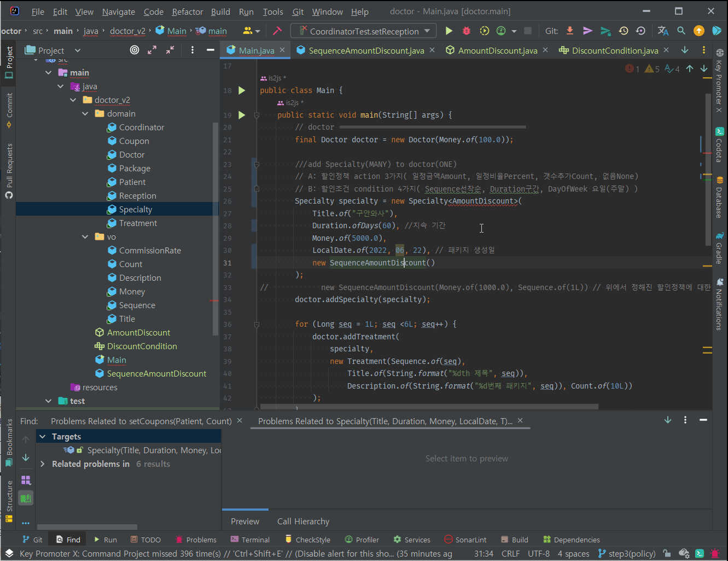The width and height of the screenshot is (728, 561).
Task: Open Search Everywhere magnifier icon
Action: coord(681,31)
